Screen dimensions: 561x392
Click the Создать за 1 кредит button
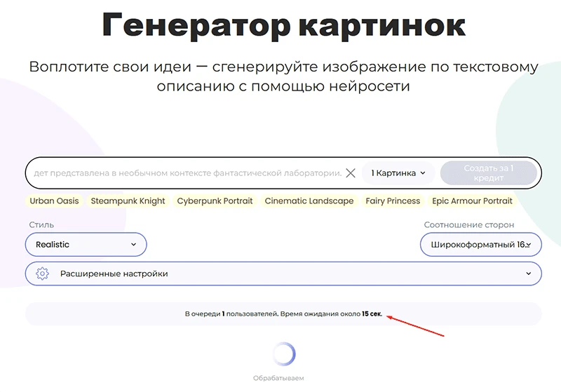(x=488, y=173)
